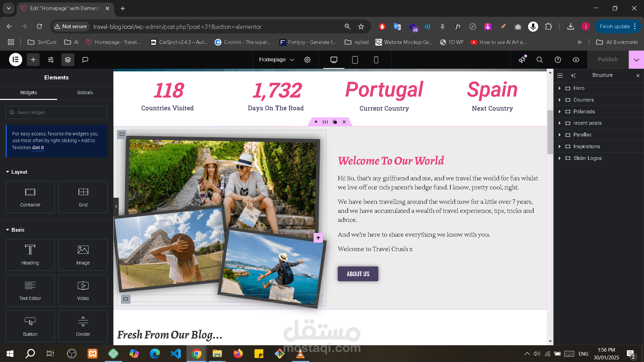The height and width of the screenshot is (362, 644).
Task: Preview changes with the eye icon
Action: pos(576,60)
